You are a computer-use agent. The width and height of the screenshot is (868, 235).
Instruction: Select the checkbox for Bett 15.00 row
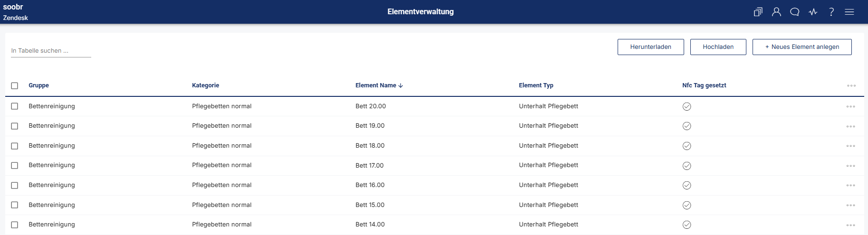pyautogui.click(x=15, y=205)
